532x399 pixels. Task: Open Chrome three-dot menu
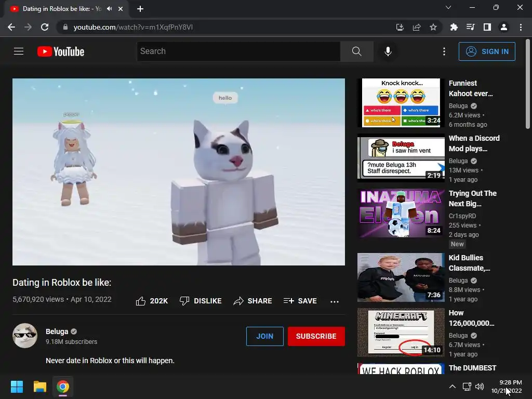pyautogui.click(x=521, y=27)
